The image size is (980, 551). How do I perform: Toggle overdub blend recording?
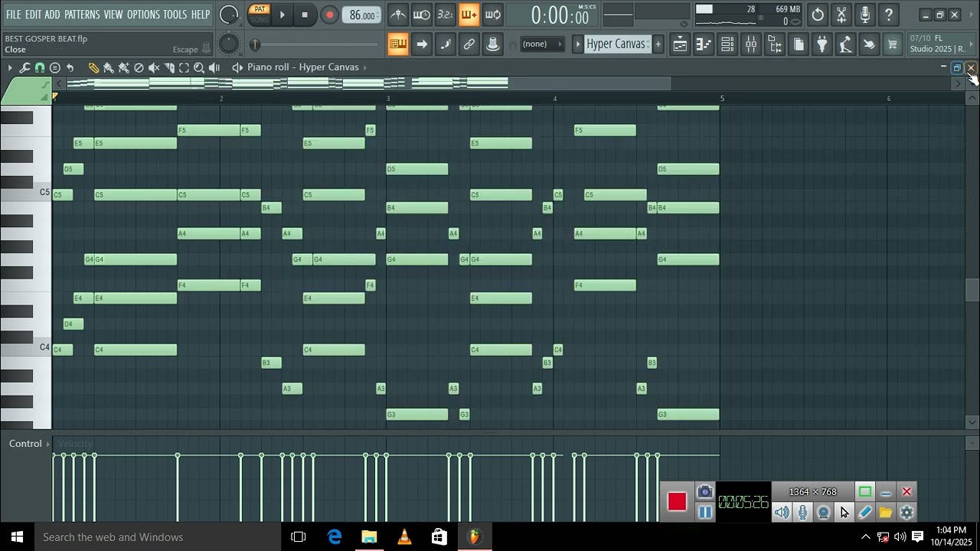pyautogui.click(x=469, y=14)
